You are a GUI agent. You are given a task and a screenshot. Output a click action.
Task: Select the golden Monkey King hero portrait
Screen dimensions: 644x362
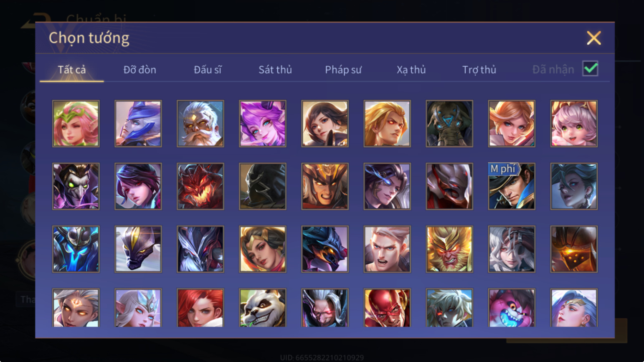coord(449,249)
